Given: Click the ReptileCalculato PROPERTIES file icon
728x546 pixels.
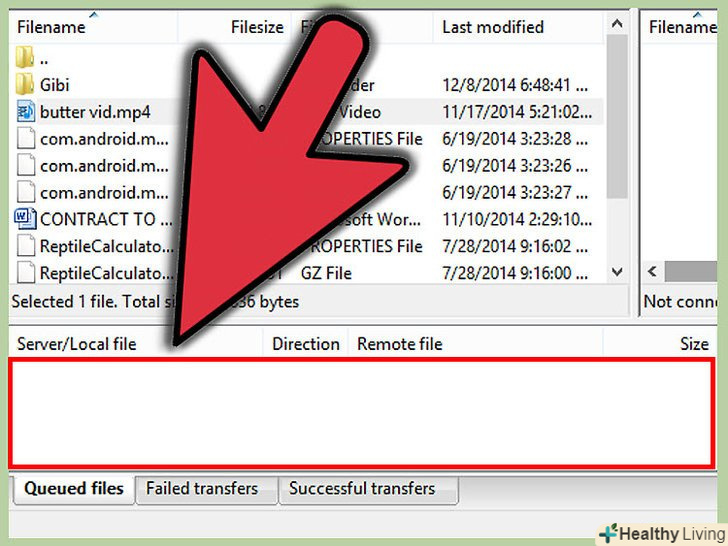Looking at the screenshot, I should pos(26,246).
